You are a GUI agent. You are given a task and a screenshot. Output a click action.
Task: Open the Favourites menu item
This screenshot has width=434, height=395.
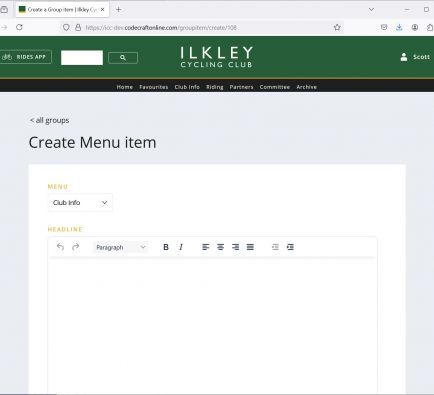154,87
